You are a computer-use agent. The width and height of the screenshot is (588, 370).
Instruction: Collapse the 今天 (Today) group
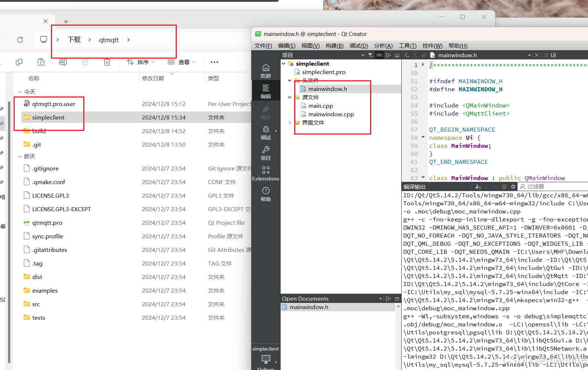(20, 92)
